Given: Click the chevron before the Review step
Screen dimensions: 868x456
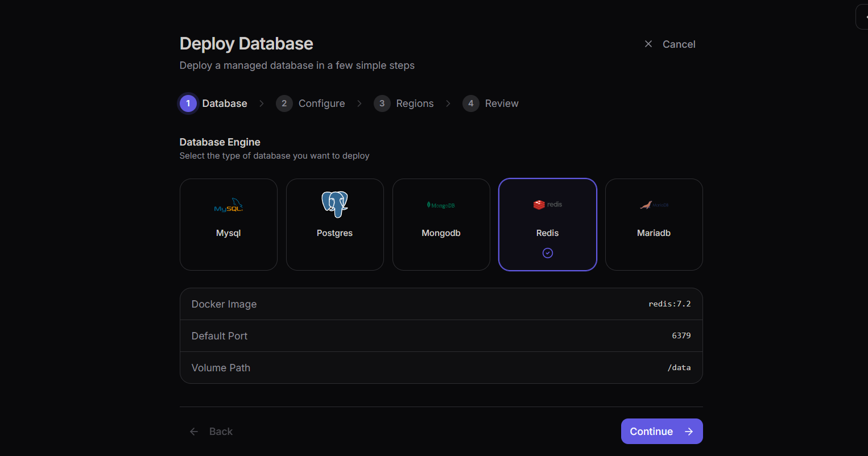Looking at the screenshot, I should [x=448, y=103].
